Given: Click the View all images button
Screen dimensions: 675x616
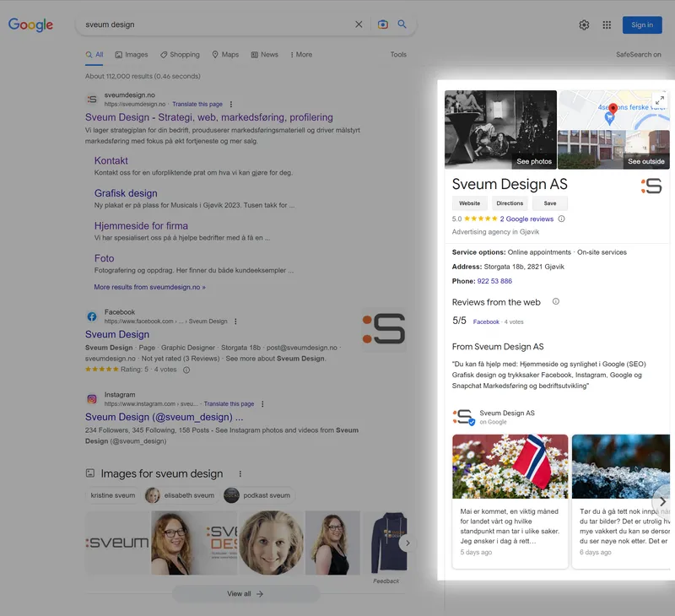Looking at the screenshot, I should click(246, 594).
